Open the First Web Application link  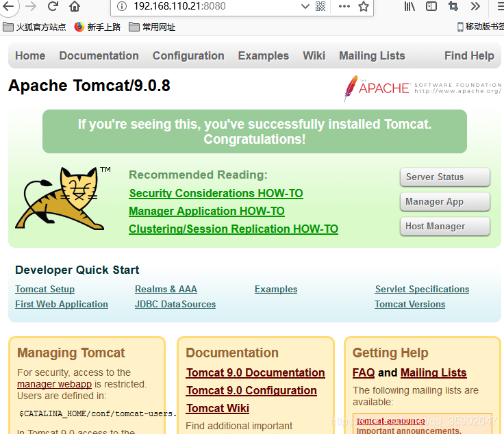(x=62, y=304)
